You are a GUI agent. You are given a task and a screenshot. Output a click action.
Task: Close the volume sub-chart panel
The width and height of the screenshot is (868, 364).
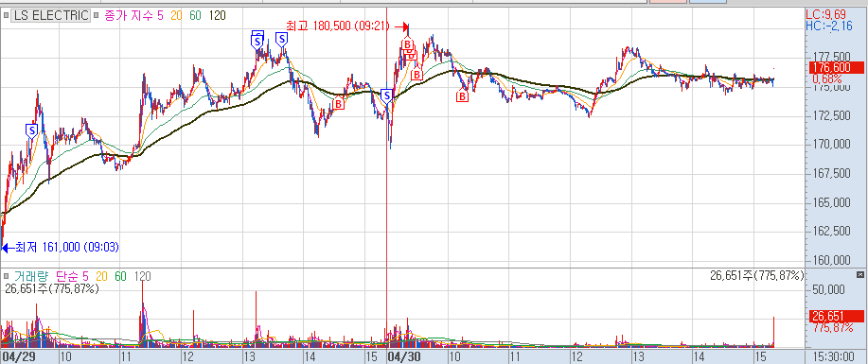point(859,274)
